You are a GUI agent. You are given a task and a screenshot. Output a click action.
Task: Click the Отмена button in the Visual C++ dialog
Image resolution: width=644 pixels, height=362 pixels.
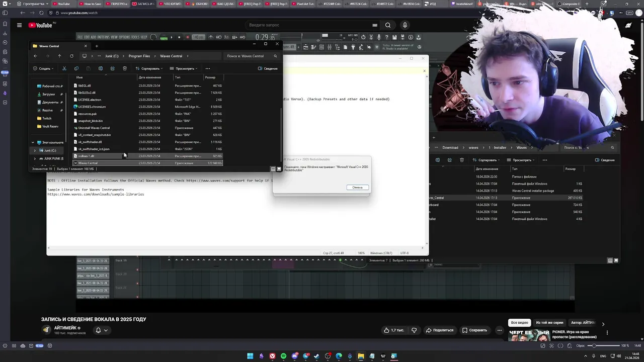(x=357, y=188)
